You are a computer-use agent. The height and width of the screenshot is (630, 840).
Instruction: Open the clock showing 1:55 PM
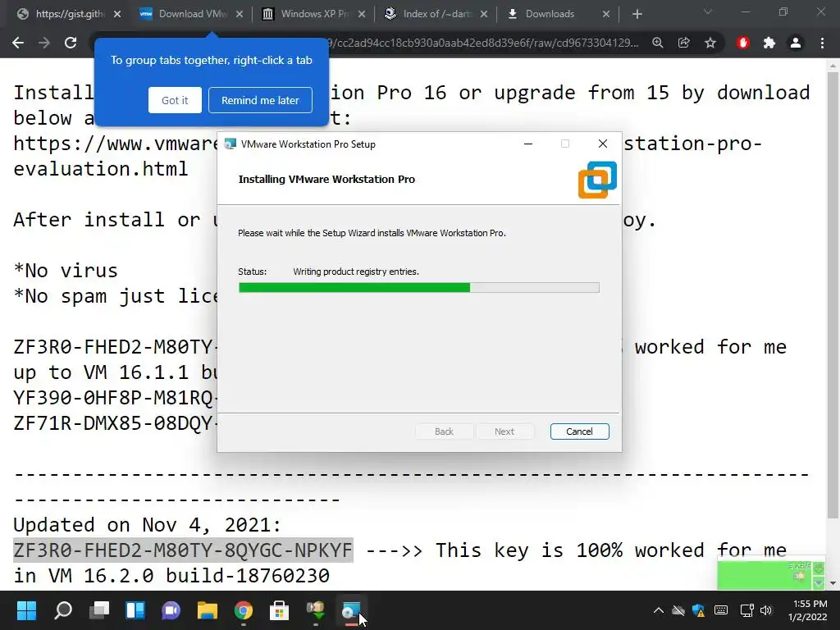807,610
